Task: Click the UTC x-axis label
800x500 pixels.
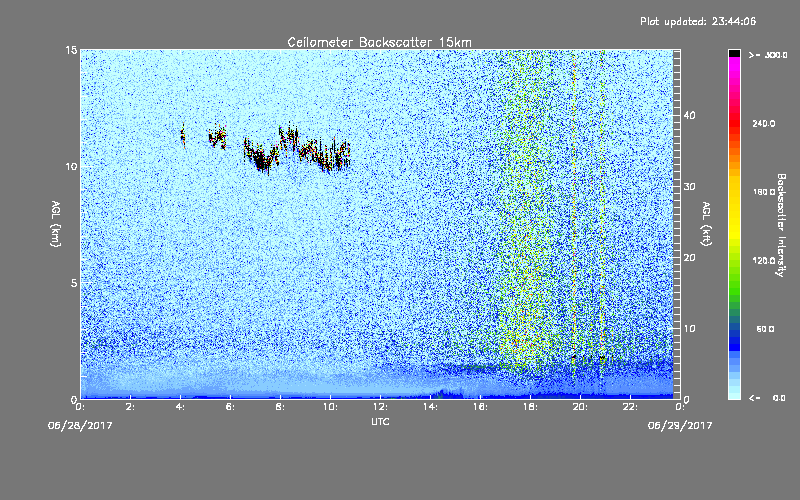Action: [x=380, y=421]
